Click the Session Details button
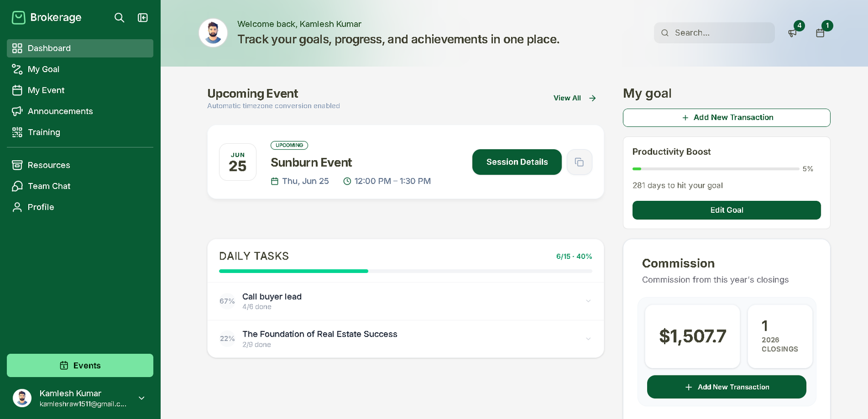 tap(517, 162)
